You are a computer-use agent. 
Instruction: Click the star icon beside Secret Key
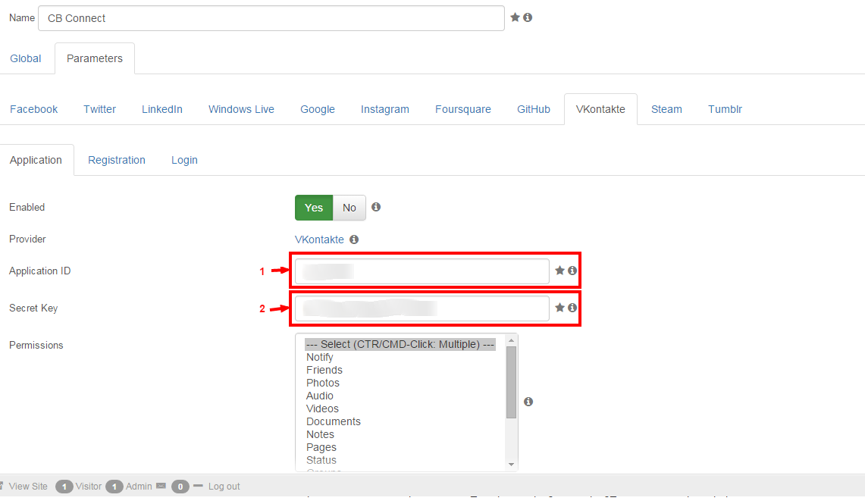tap(559, 307)
